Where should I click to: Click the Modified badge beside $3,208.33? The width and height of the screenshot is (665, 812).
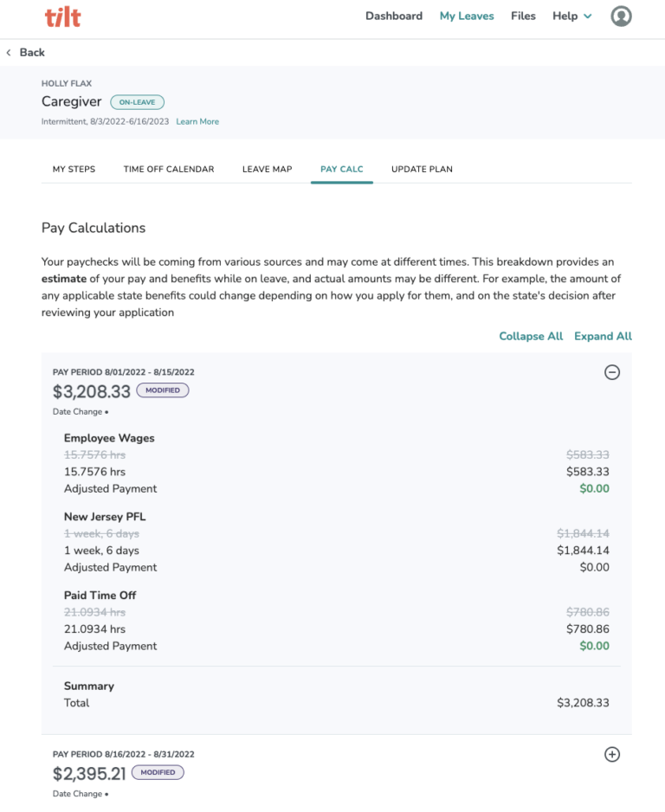[x=162, y=390]
